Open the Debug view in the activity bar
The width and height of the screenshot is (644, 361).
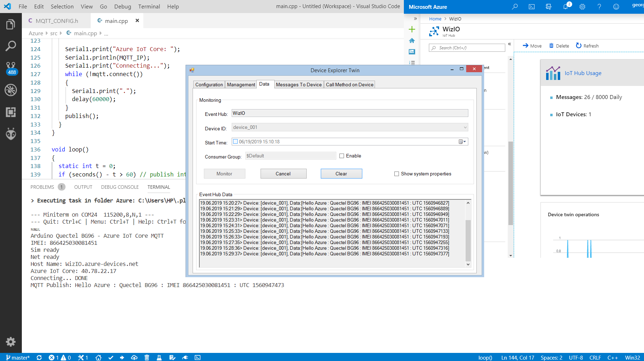pyautogui.click(x=11, y=90)
